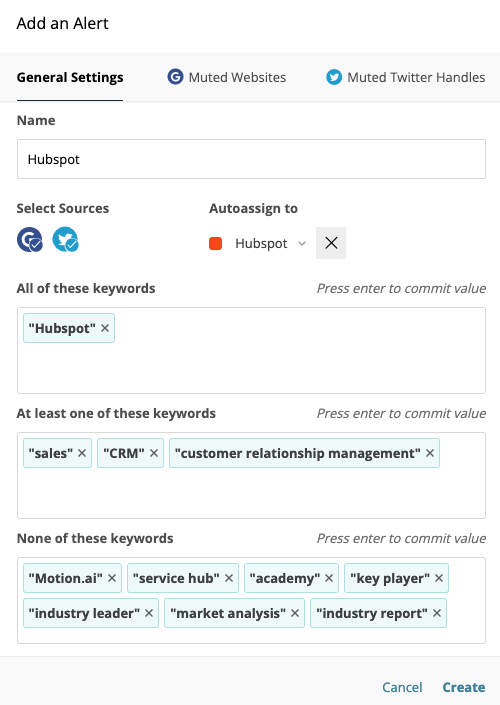
Task: Select the "market analysis" keyword text
Action: [228, 613]
